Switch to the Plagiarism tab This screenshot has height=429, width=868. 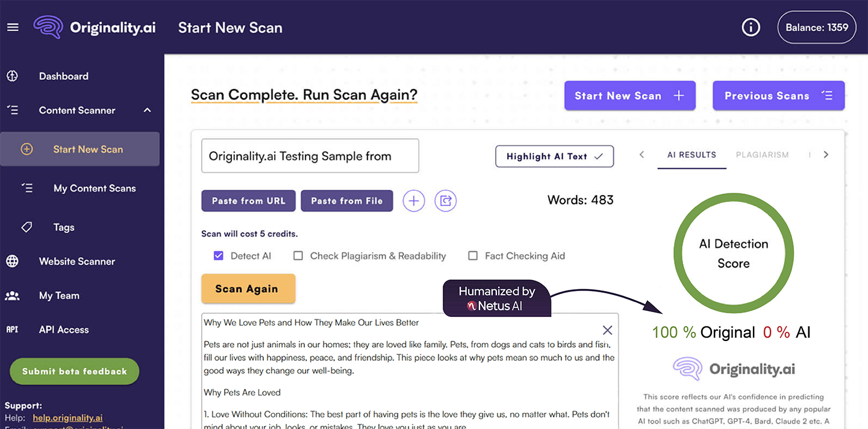tap(762, 155)
